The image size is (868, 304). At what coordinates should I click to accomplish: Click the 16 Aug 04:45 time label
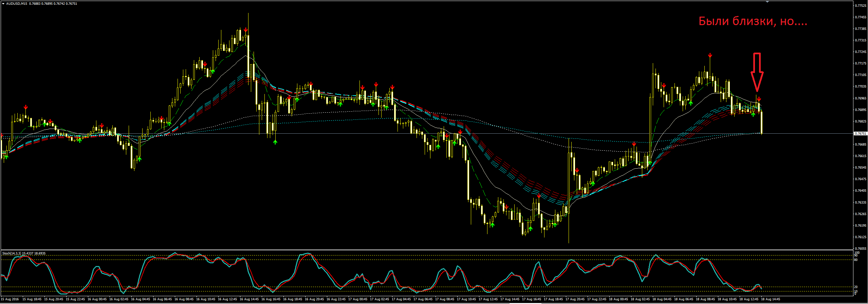(x=141, y=299)
